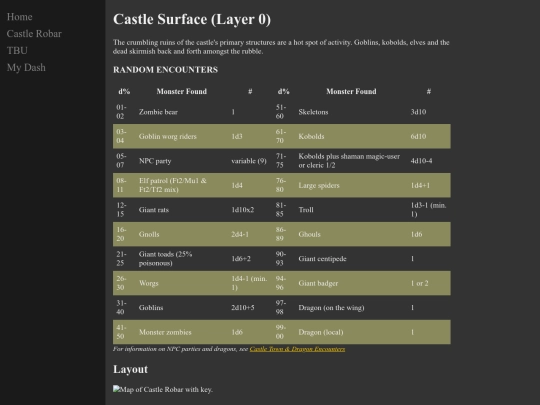Select the Large spiders cell

(351, 185)
